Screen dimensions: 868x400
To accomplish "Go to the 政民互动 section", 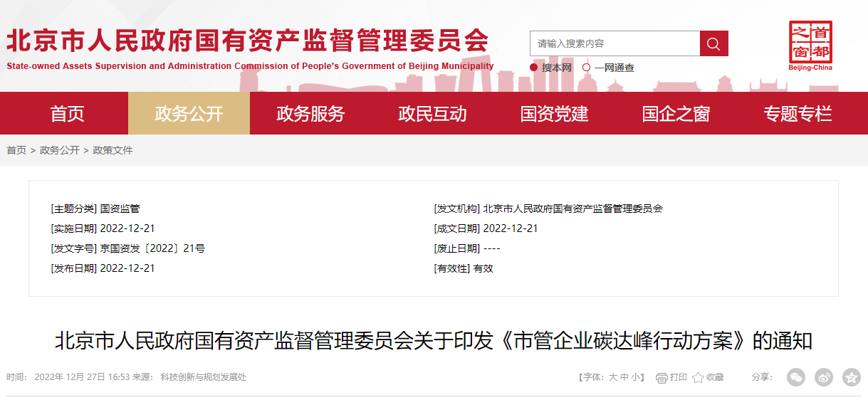I will click(x=432, y=113).
